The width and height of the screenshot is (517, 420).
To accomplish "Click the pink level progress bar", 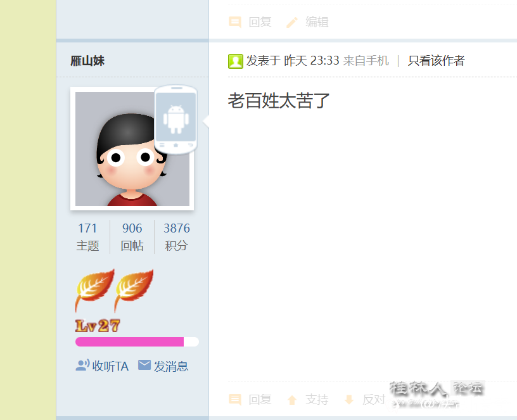I will point(137,342).
